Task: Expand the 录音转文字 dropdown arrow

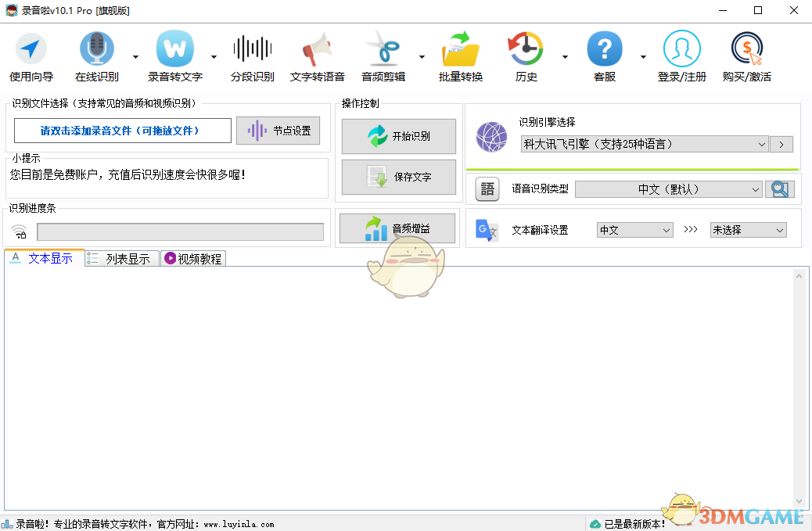Action: (214, 57)
